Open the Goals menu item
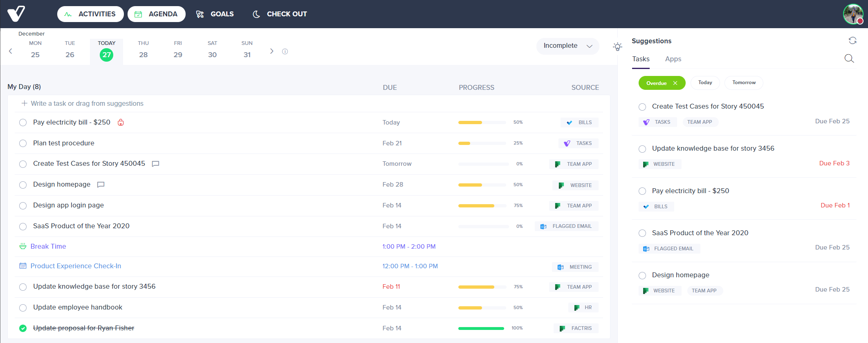 pyautogui.click(x=215, y=14)
